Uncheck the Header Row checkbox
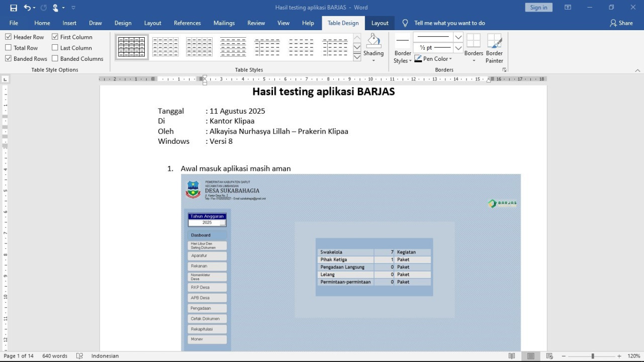This screenshot has height=362, width=644. pos(9,37)
